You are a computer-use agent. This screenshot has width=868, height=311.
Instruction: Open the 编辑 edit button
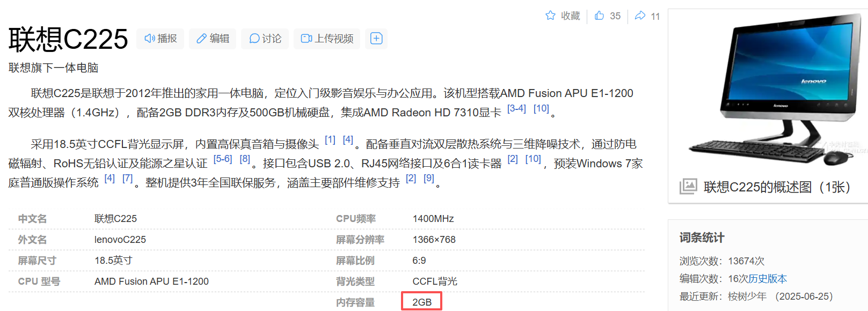(x=213, y=39)
